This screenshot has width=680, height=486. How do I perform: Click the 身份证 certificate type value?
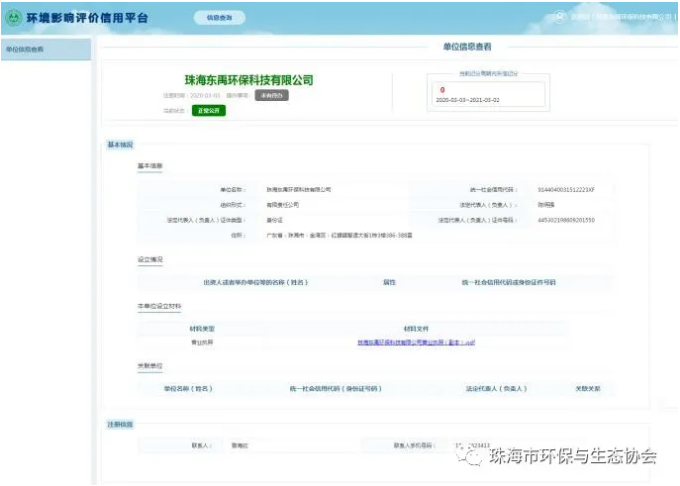[274, 220]
